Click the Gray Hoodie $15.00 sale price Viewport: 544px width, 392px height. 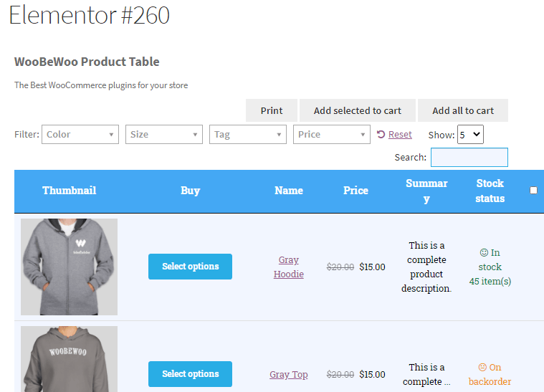tap(372, 267)
